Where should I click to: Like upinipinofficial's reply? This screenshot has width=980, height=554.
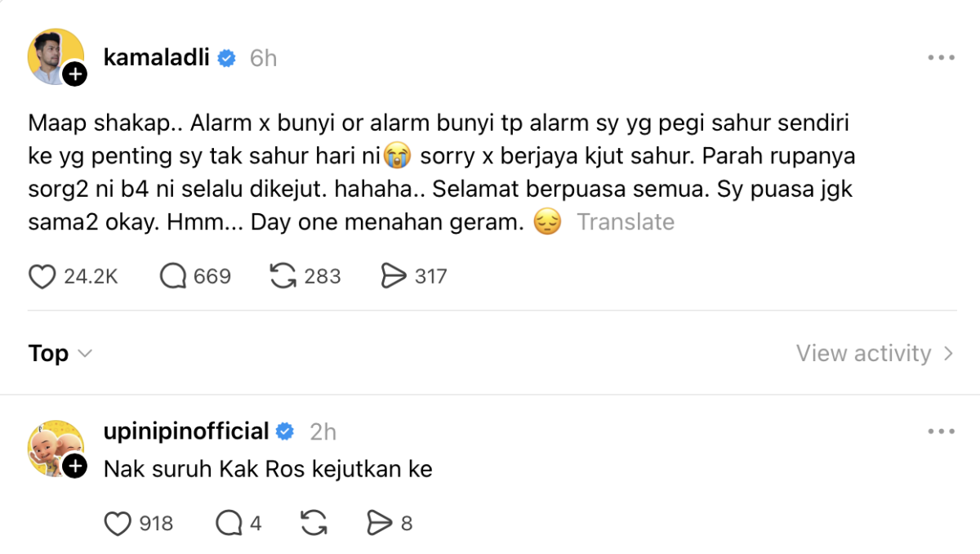pyautogui.click(x=118, y=523)
